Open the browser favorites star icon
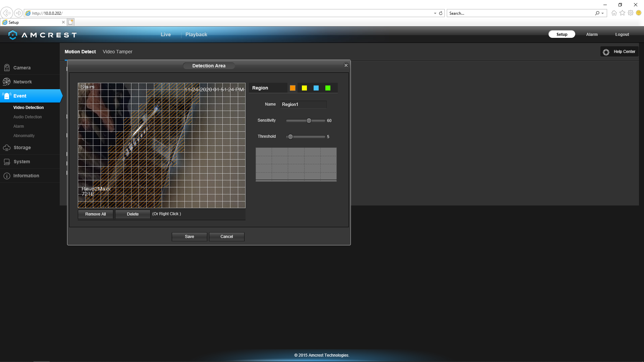644x362 pixels. (x=622, y=13)
